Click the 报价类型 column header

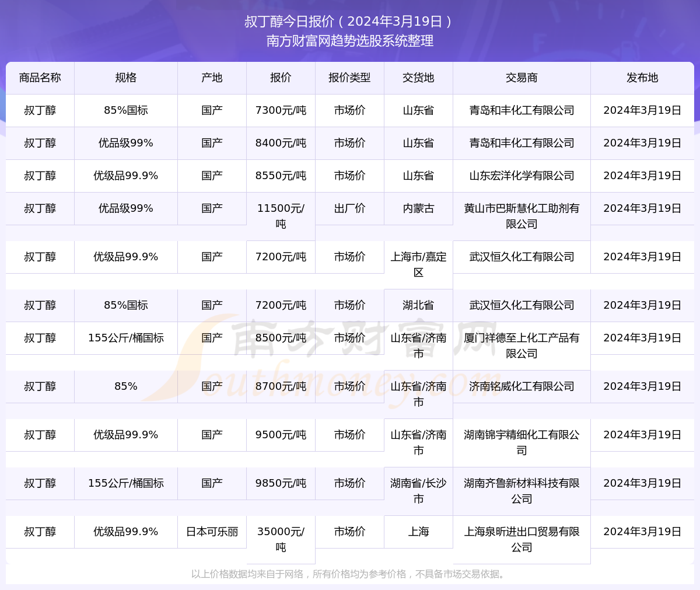[349, 78]
